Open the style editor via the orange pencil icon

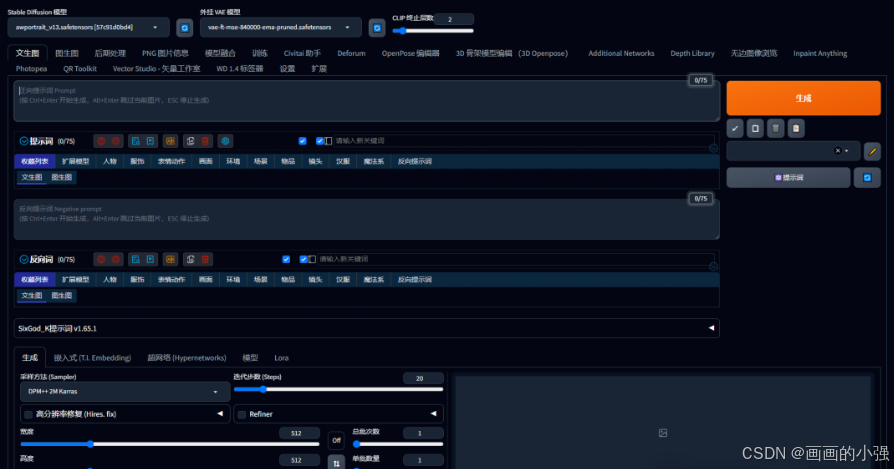[872, 151]
